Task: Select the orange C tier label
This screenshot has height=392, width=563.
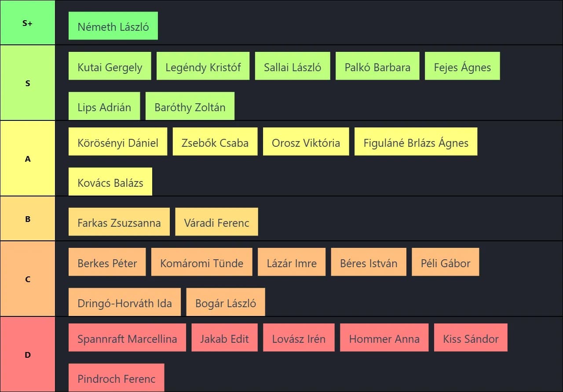Action: click(27, 279)
